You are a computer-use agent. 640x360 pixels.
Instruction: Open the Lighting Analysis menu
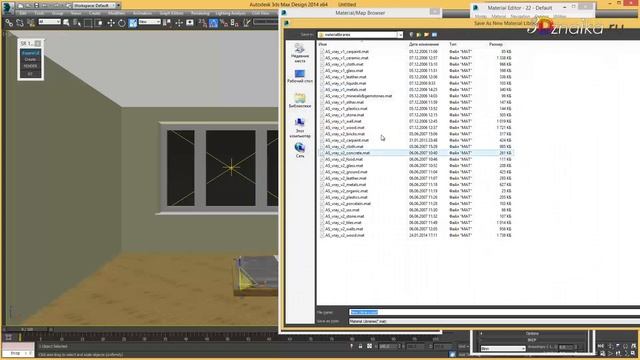[x=231, y=13]
